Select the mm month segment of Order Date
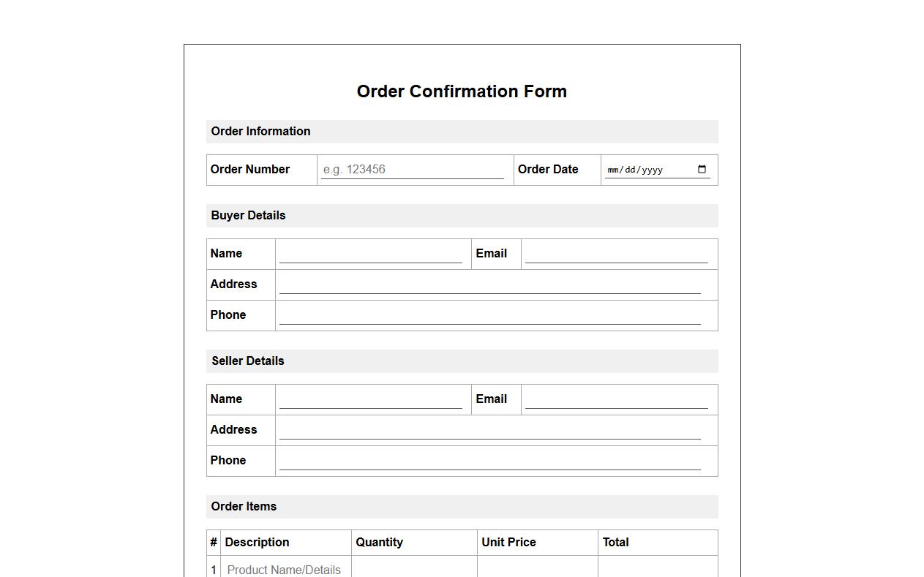Image resolution: width=924 pixels, height=577 pixels. click(x=613, y=169)
